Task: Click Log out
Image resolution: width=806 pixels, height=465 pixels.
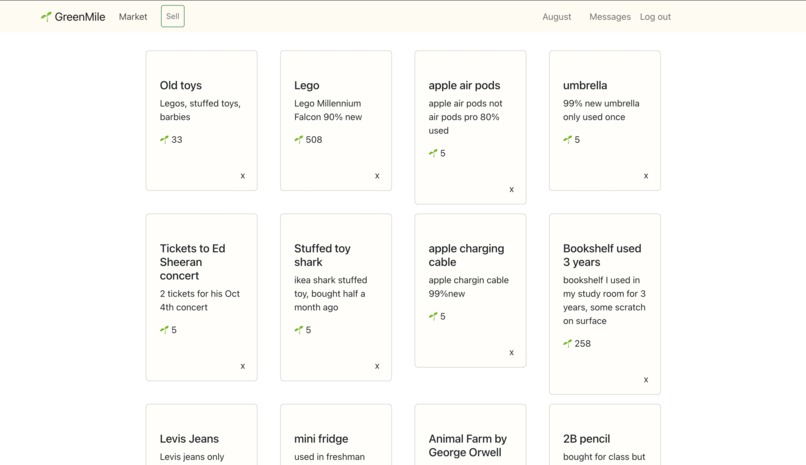Action: [x=655, y=17]
